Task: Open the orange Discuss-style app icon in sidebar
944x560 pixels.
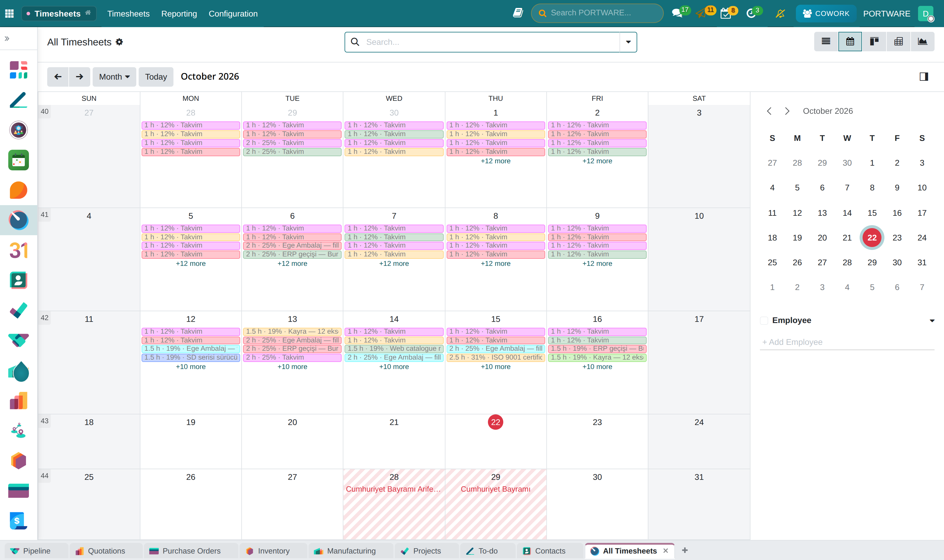Action: click(19, 190)
